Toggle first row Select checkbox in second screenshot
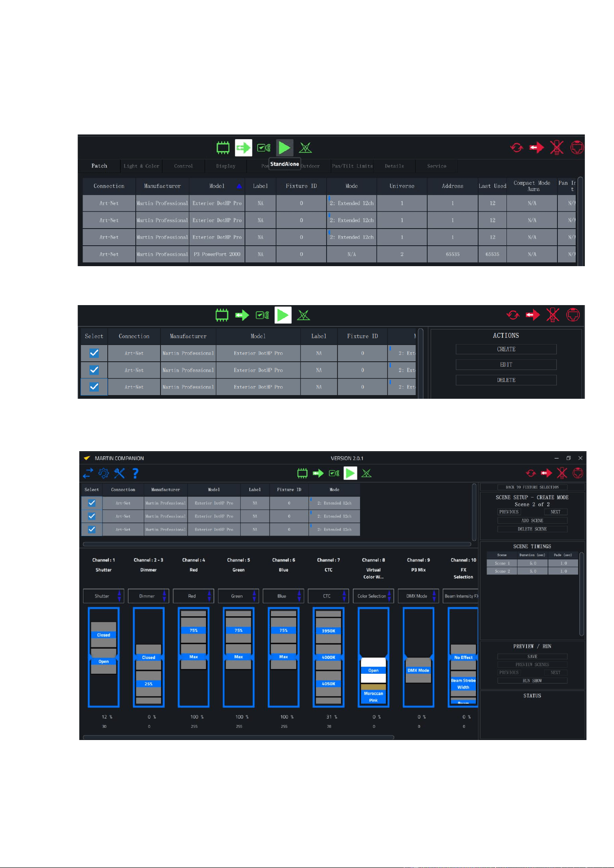Image resolution: width=614 pixels, height=868 pixels. pos(94,353)
